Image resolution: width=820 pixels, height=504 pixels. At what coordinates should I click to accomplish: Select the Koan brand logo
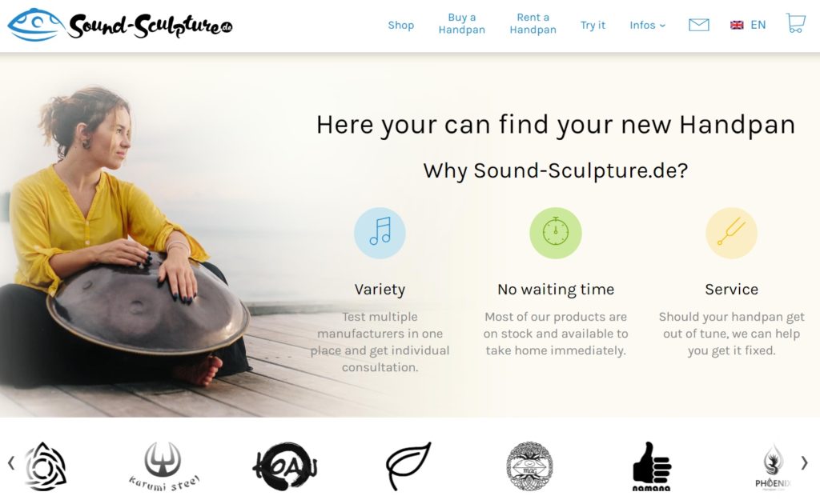tap(286, 466)
